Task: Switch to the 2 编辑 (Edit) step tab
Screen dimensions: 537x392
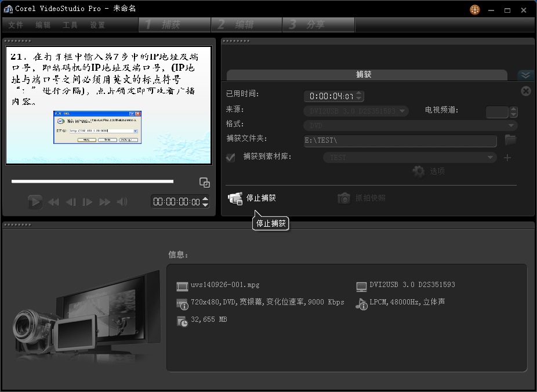Action: click(x=246, y=25)
